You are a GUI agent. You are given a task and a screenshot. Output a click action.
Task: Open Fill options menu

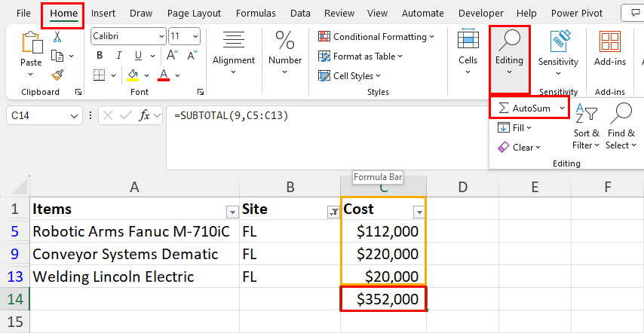click(x=514, y=128)
